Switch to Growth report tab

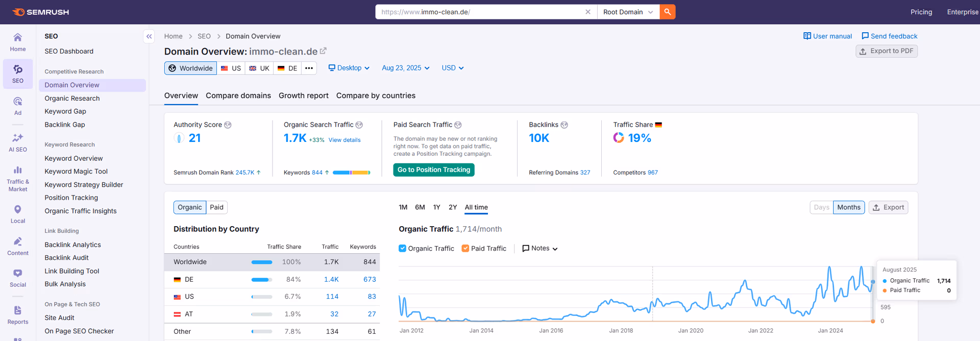(304, 95)
